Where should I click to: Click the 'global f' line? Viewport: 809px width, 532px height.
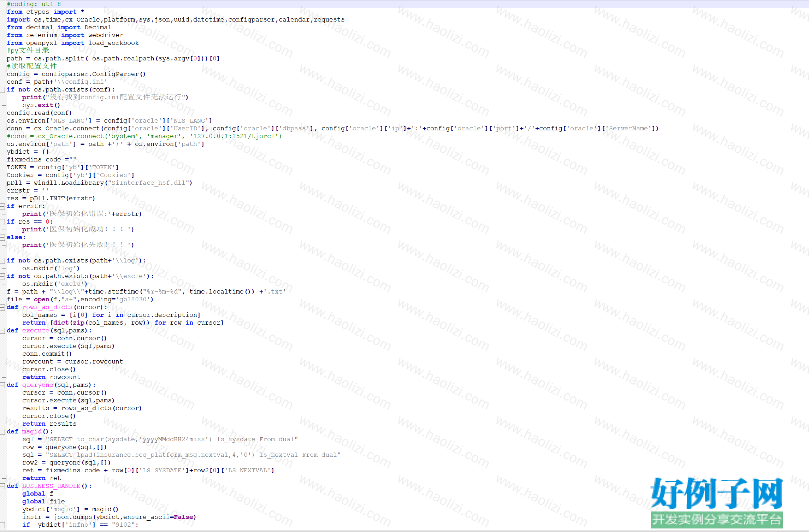pyautogui.click(x=38, y=494)
